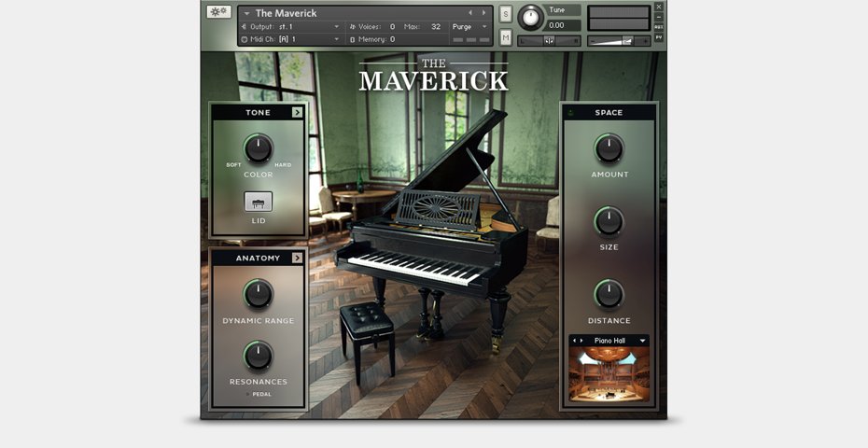Click the reverb SIZE knob
The height and width of the screenshot is (448, 868).
(x=609, y=221)
